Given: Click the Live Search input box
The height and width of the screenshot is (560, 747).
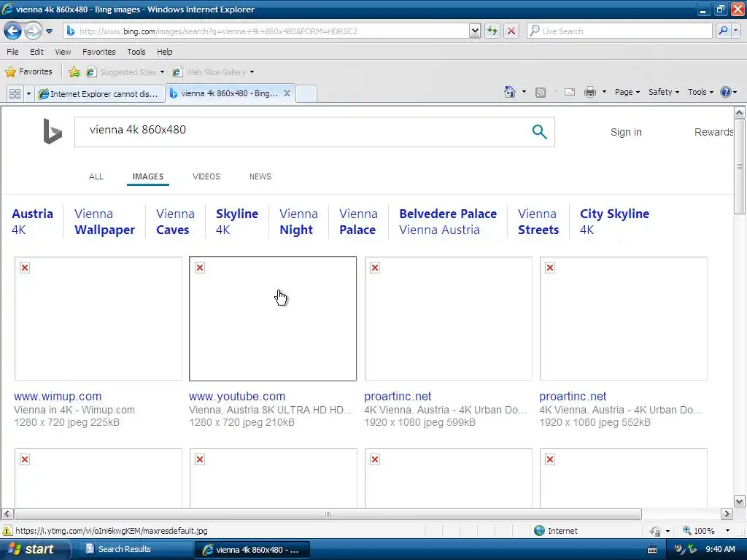Looking at the screenshot, I should (x=619, y=31).
